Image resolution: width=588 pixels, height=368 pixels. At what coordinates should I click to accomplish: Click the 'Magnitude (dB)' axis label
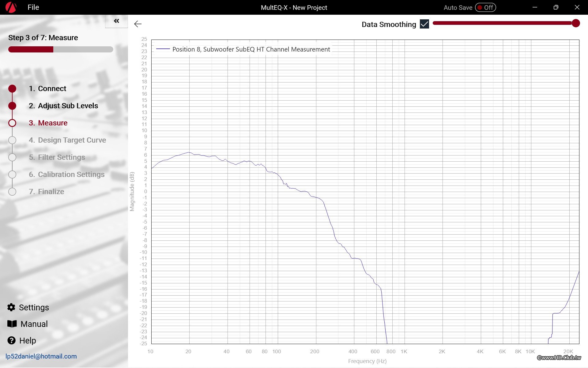pyautogui.click(x=132, y=191)
